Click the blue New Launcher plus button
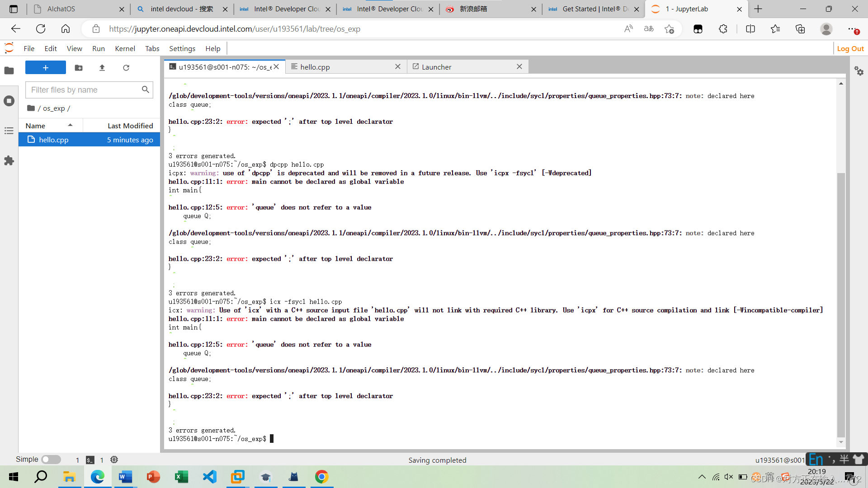The height and width of the screenshot is (488, 868). [x=45, y=68]
